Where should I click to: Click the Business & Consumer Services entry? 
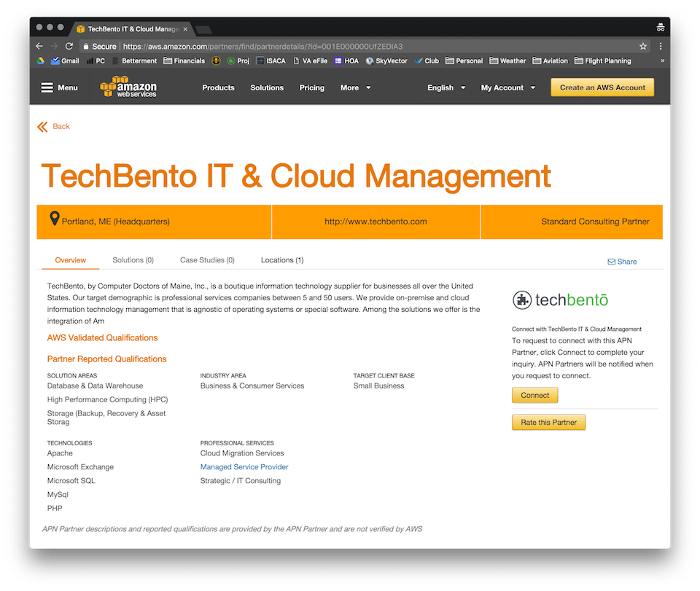252,385
